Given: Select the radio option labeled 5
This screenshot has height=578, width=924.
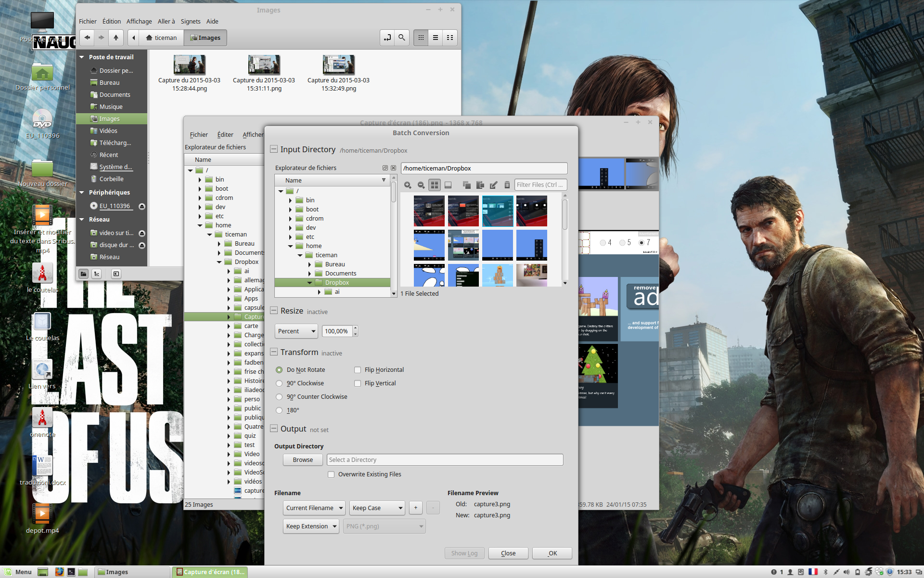Looking at the screenshot, I should [622, 243].
